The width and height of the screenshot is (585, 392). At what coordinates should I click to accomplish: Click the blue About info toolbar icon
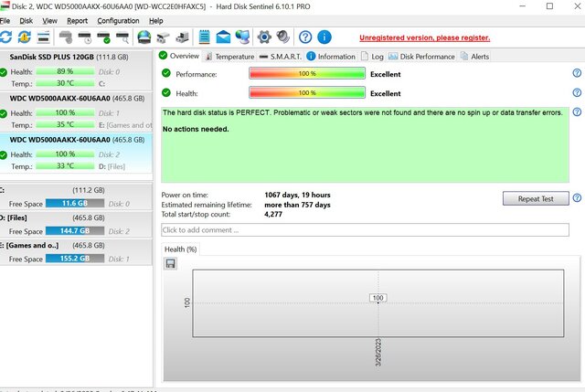click(325, 37)
